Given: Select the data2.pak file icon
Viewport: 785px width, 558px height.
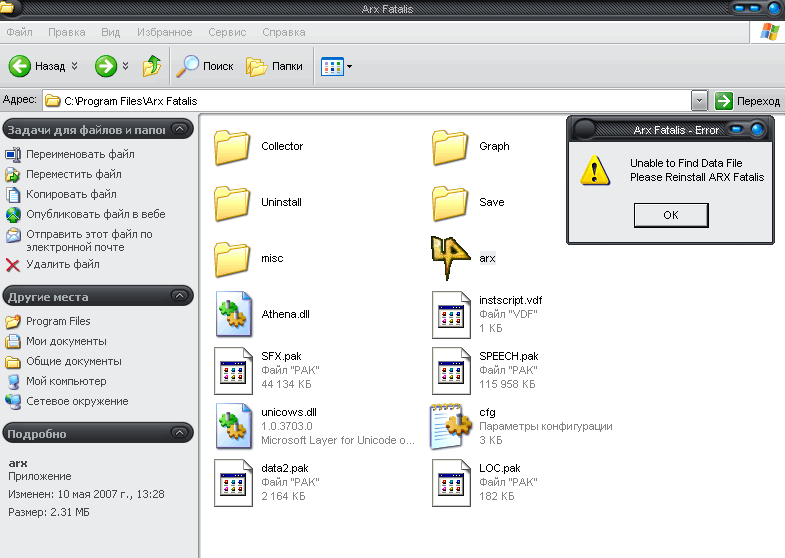Looking at the screenshot, I should (233, 483).
